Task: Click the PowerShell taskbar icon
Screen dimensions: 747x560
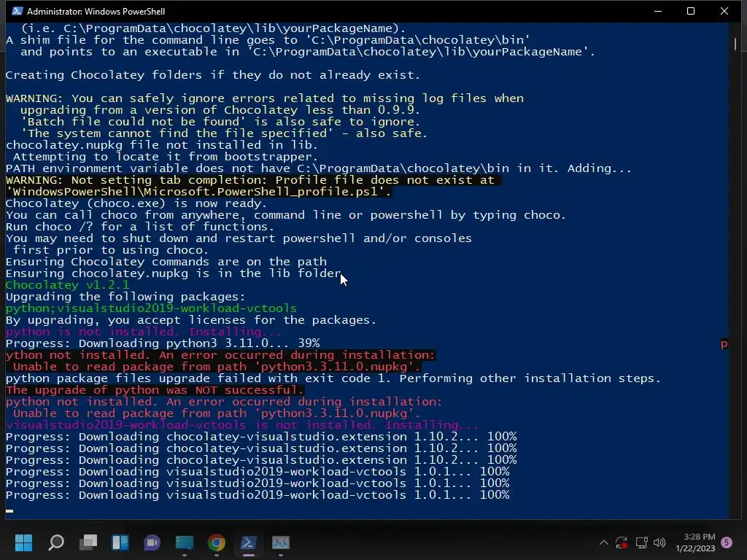Action: click(x=248, y=542)
